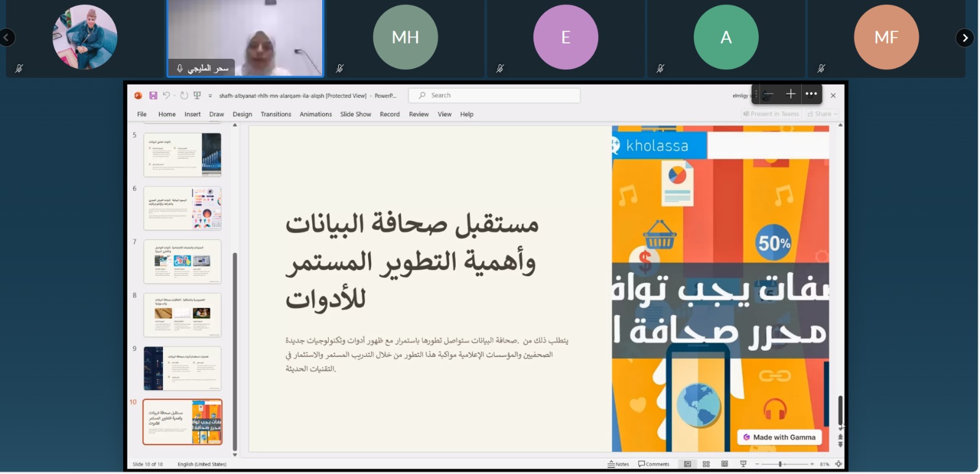Toggle the Comments pane
The image size is (980, 474).
click(x=654, y=464)
